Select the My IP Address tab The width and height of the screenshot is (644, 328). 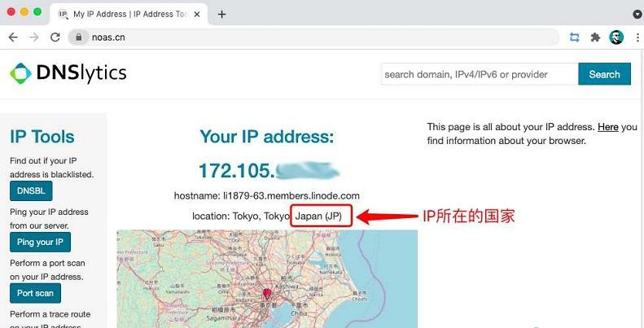click(126, 14)
